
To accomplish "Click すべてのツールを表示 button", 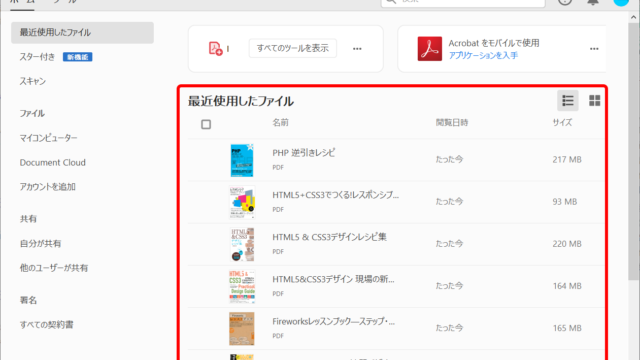I will 293,48.
